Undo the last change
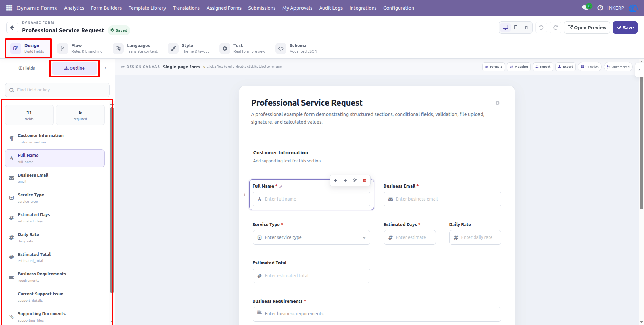The image size is (644, 325). point(541,28)
